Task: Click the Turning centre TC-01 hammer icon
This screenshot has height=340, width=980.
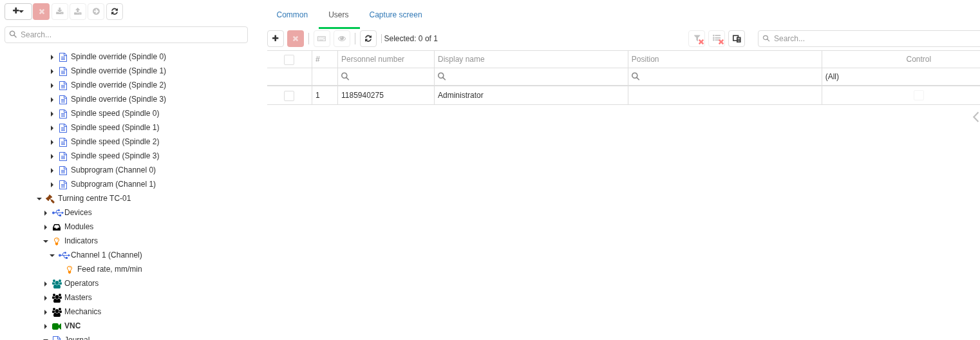Action: 50,199
